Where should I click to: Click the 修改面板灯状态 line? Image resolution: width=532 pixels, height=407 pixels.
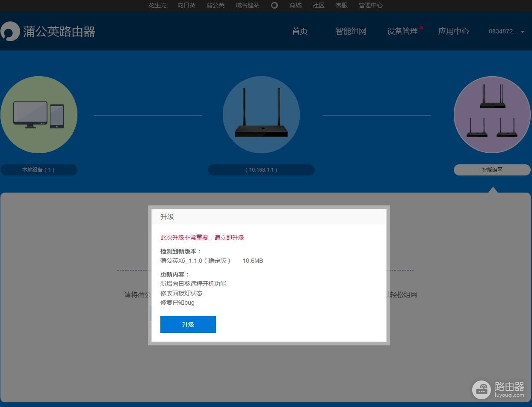[181, 293]
